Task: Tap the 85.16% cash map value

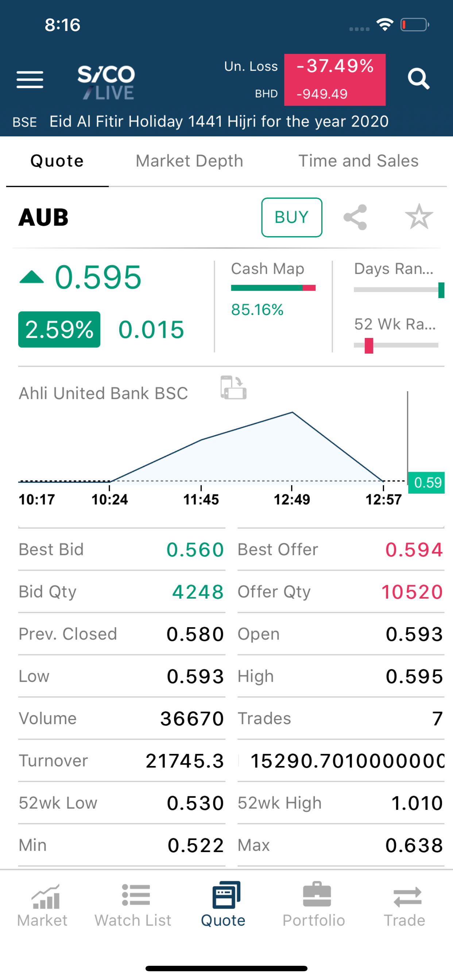Action: 258,310
